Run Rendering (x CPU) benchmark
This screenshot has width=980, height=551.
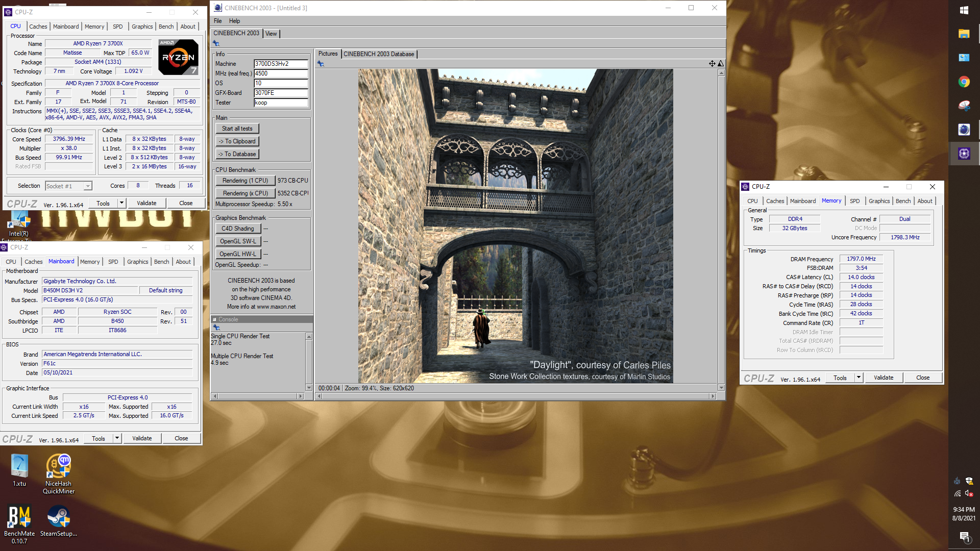(x=245, y=193)
